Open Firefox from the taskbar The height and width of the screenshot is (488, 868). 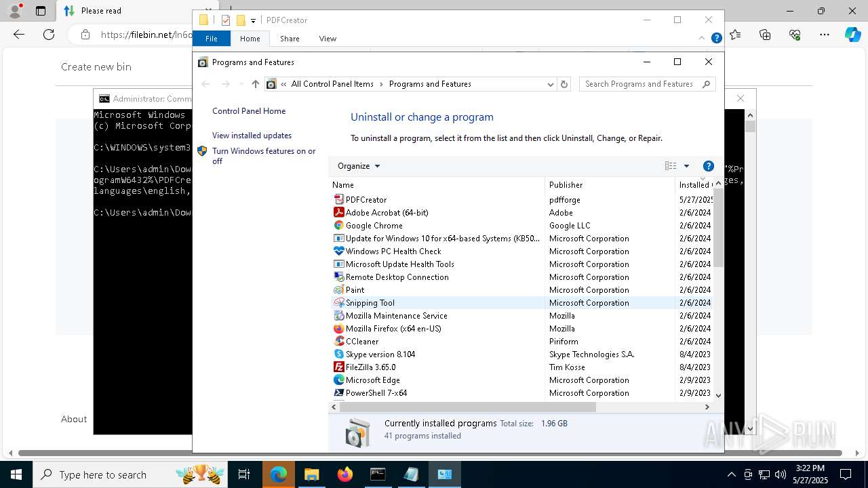click(345, 474)
